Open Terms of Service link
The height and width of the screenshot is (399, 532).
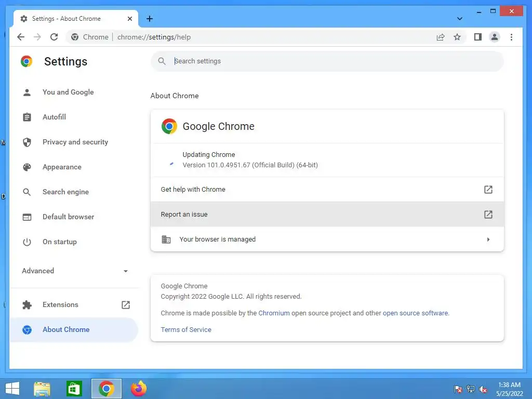[186, 330]
